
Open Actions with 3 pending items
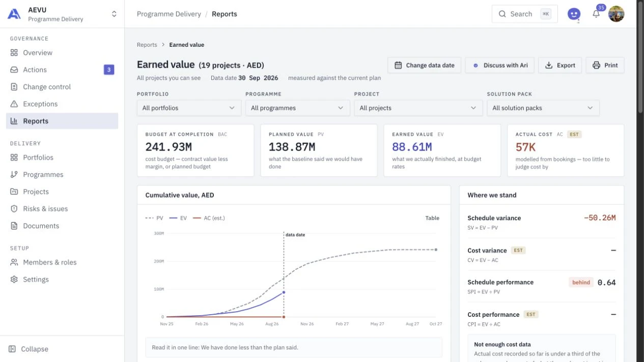coord(62,70)
